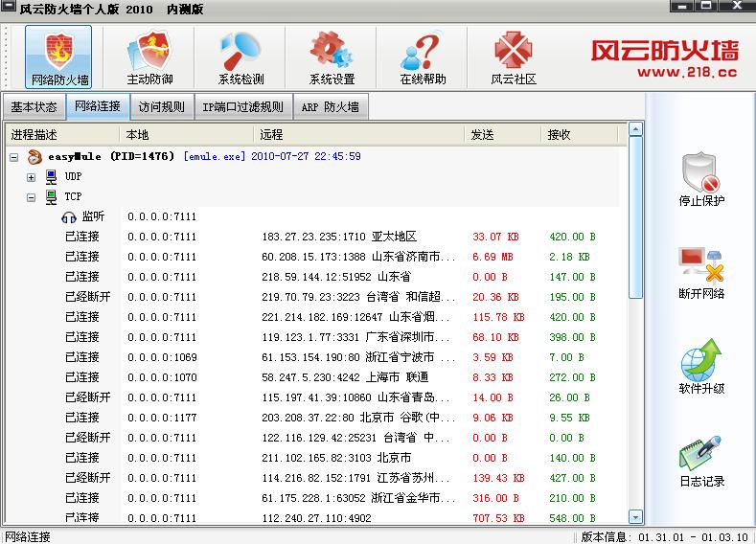
Task: Click the 监听 headphone icon
Action: click(x=69, y=217)
